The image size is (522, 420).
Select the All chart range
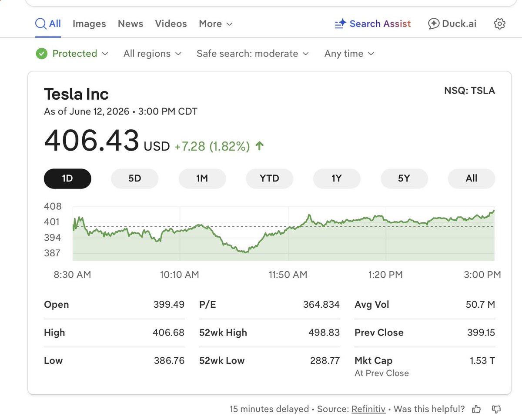coord(472,178)
